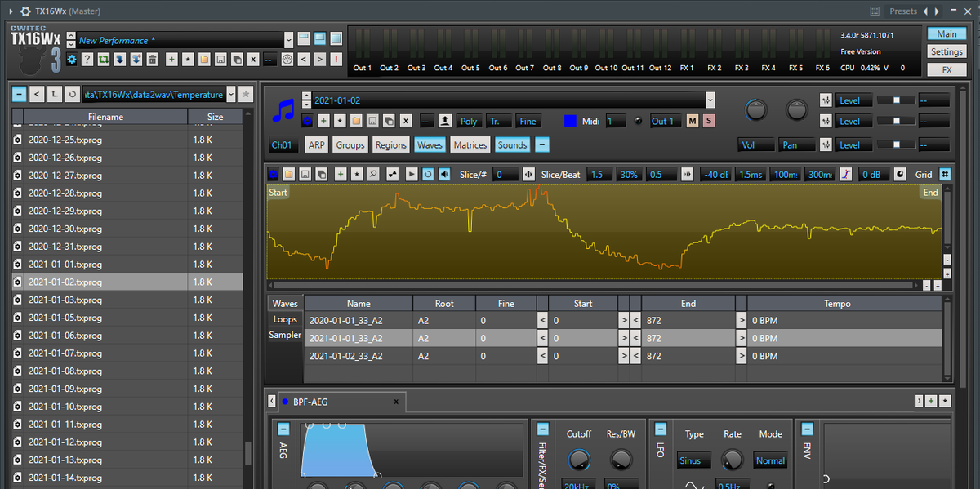980x489 pixels.
Task: Click the plugin wrapper gear icon in title bar
Action: (x=25, y=11)
